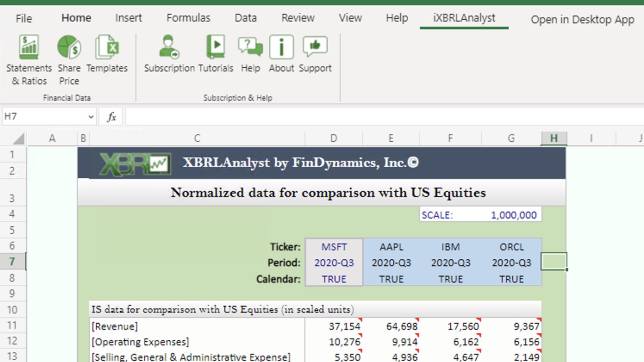
Task: Open the ribbon Help tab
Action: 397,18
